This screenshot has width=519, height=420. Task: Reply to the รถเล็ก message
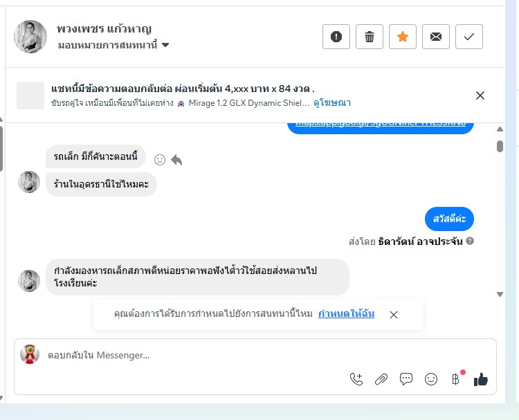(176, 160)
